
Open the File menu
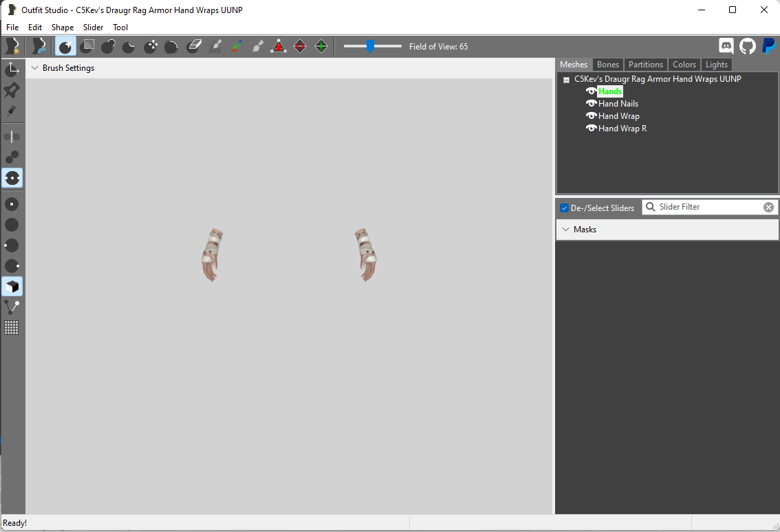(12, 27)
